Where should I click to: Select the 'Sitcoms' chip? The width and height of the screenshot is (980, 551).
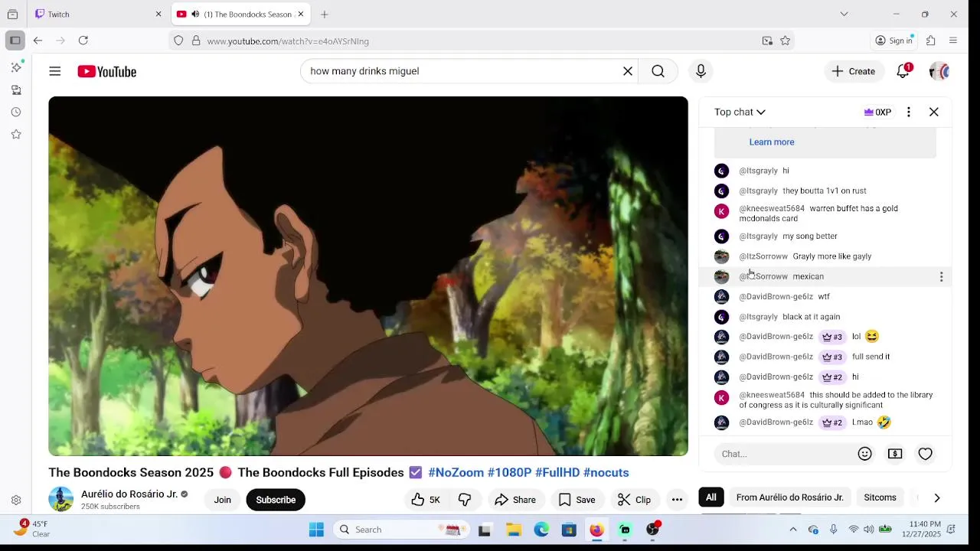(880, 497)
